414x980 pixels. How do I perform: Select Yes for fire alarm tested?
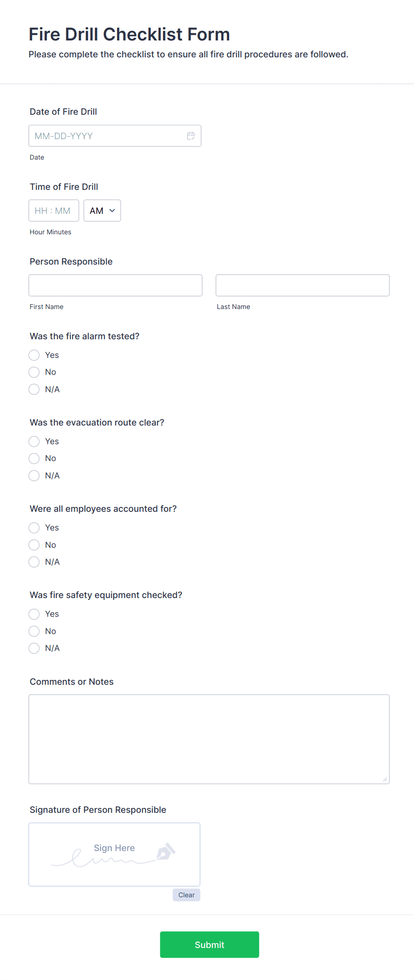(34, 355)
